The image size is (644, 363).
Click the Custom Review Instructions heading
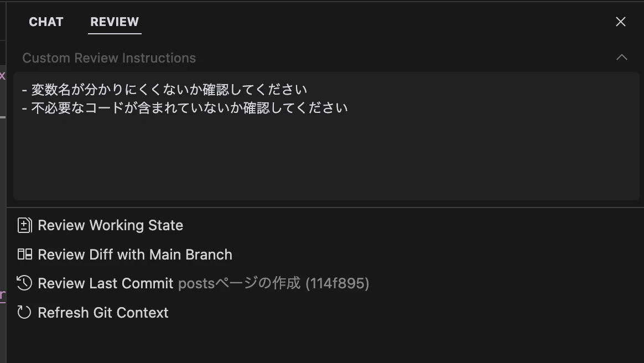coord(109,58)
